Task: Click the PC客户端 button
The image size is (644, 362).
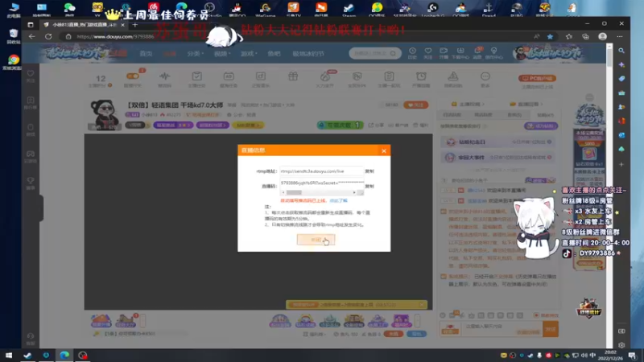Action: click(x=537, y=78)
